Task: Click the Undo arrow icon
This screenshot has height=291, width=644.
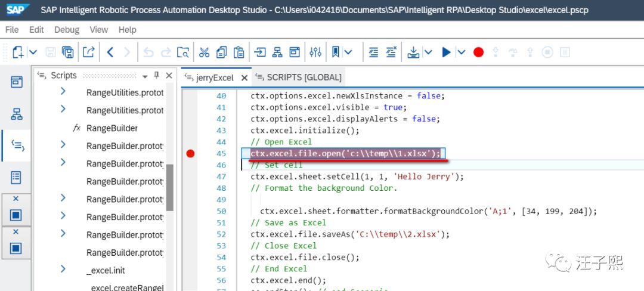Action: tap(148, 52)
